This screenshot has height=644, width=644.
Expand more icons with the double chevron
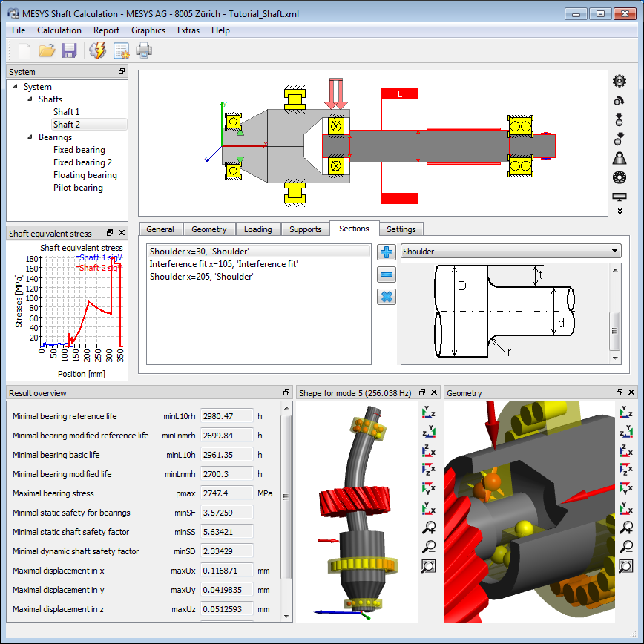click(x=619, y=212)
